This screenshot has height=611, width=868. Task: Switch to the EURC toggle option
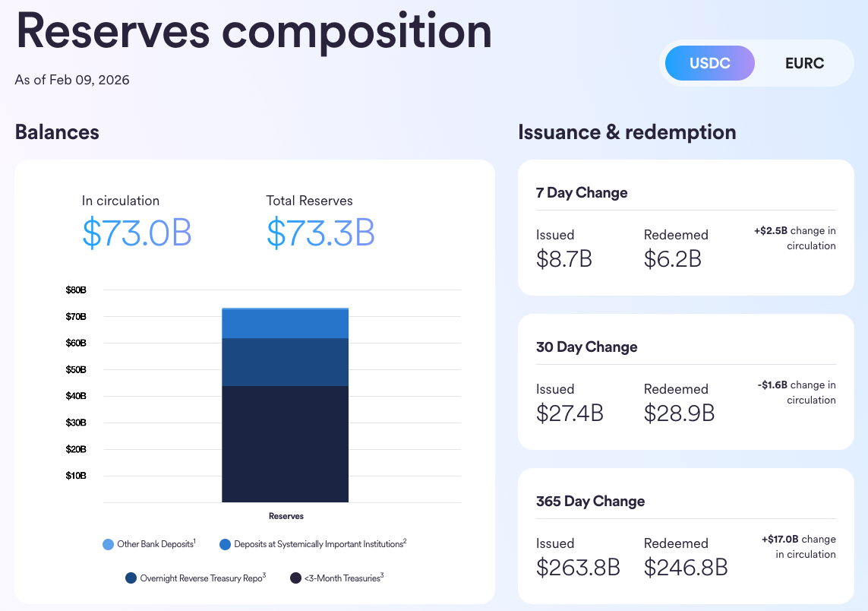[x=804, y=63]
